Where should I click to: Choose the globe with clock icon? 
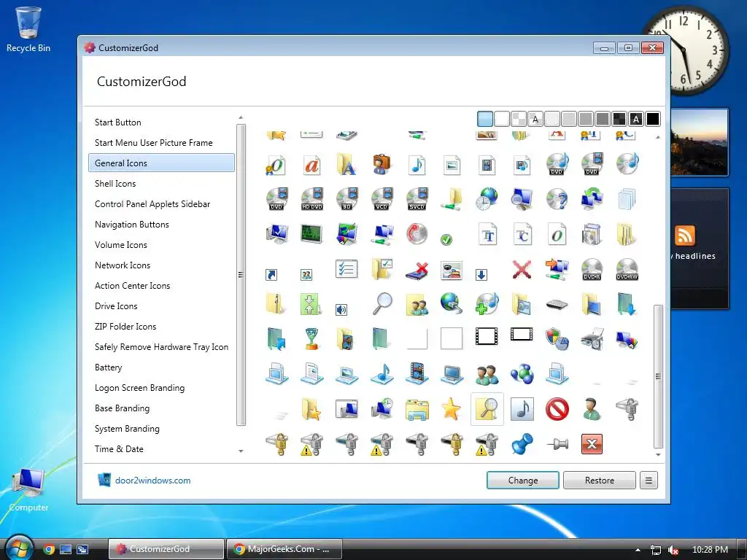[x=487, y=199]
